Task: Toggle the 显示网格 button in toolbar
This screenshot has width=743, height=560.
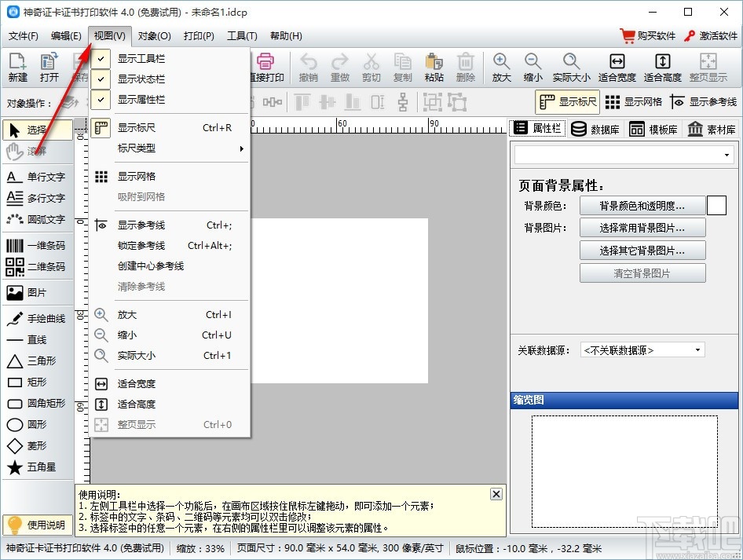Action: click(x=634, y=102)
